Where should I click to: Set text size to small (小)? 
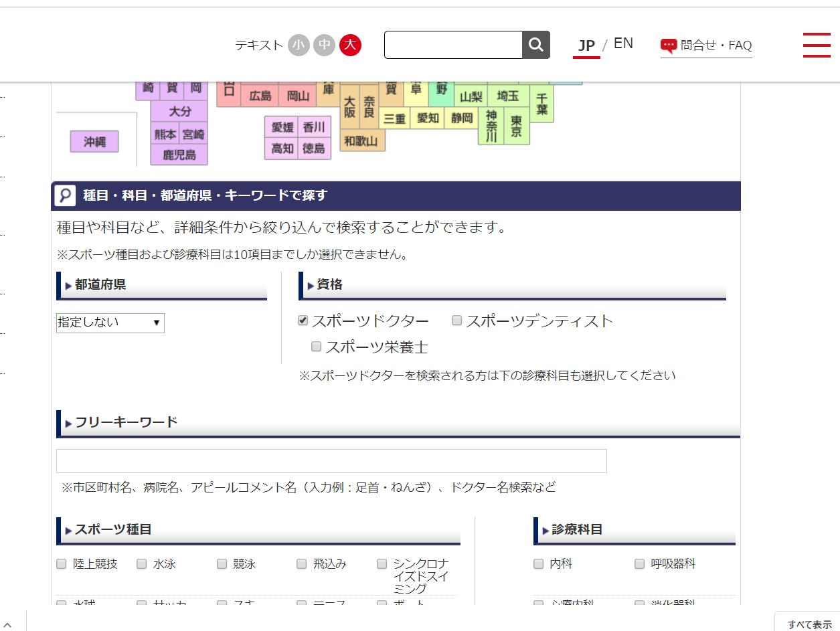point(299,45)
